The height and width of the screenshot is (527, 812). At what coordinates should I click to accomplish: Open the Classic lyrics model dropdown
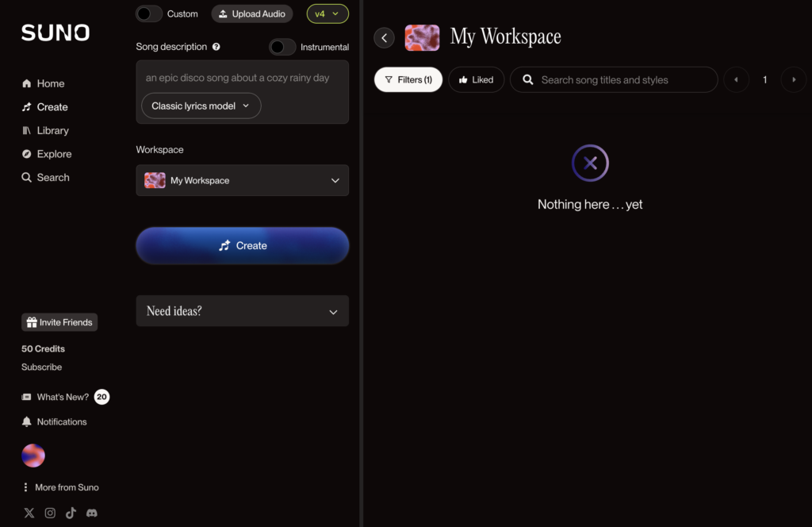coord(201,106)
